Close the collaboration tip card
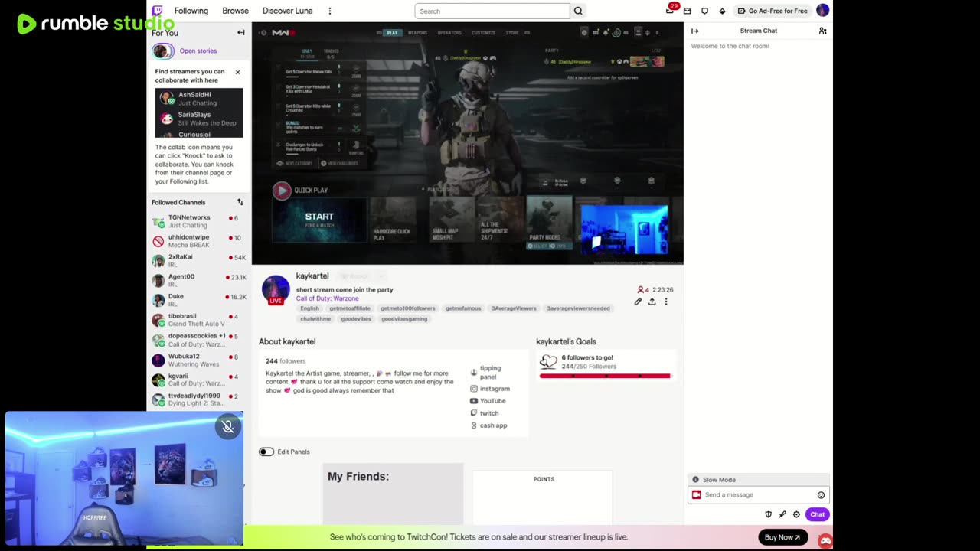This screenshot has height=551, width=980. click(x=237, y=72)
